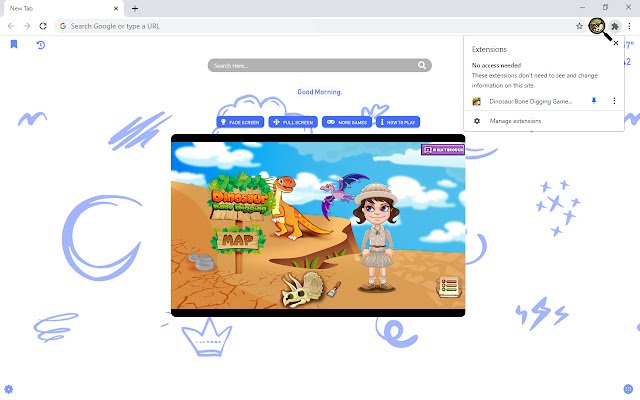Bookmark this tab with the star icon

(x=579, y=26)
